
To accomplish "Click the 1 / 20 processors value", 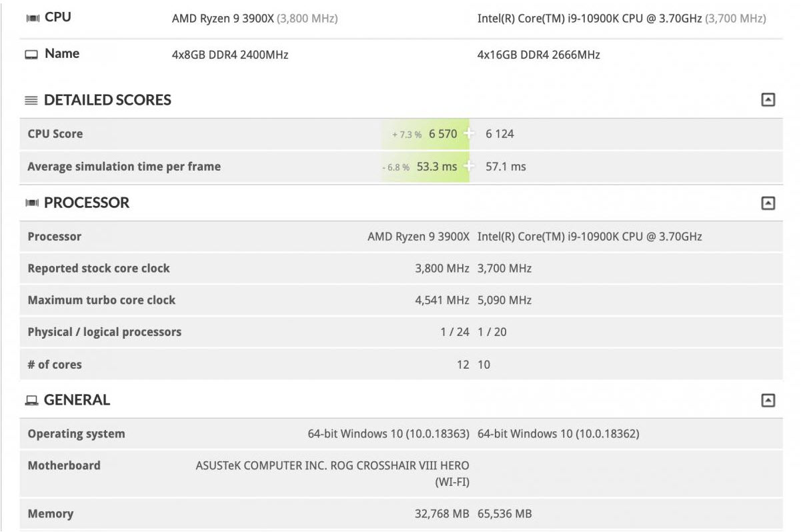I will [x=492, y=332].
